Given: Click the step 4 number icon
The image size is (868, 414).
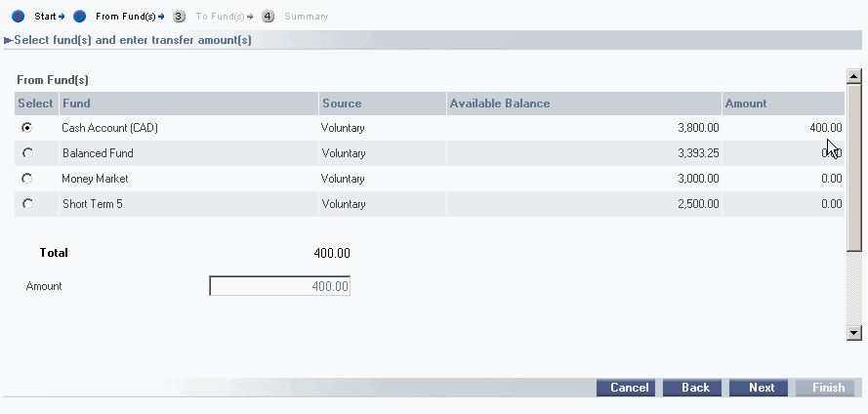Looking at the screenshot, I should pos(268,17).
